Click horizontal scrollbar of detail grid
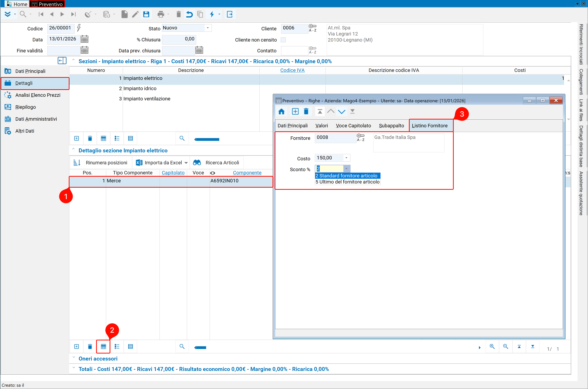 200,348
